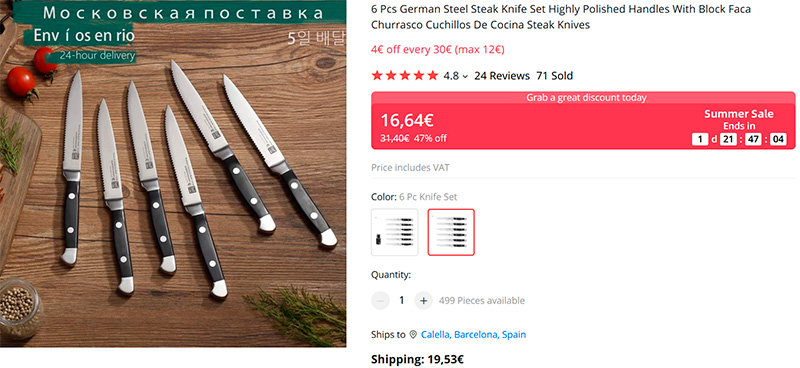Click the 71 Sold label

pyautogui.click(x=555, y=76)
